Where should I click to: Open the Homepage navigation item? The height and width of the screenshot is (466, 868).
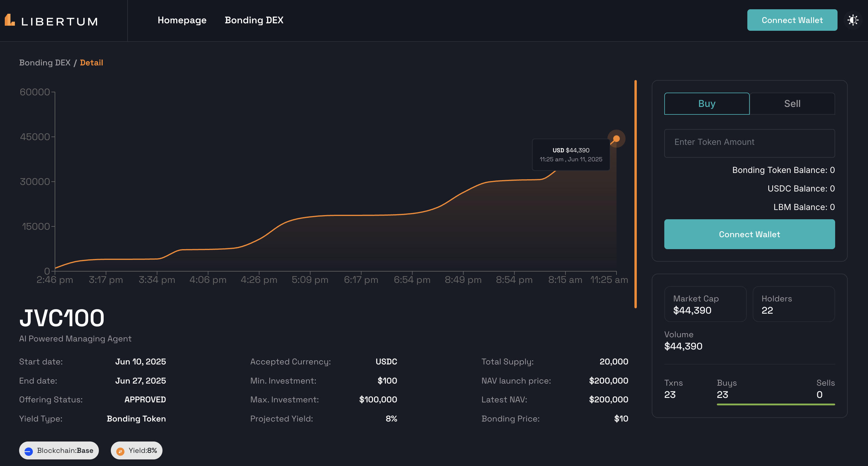click(x=182, y=20)
